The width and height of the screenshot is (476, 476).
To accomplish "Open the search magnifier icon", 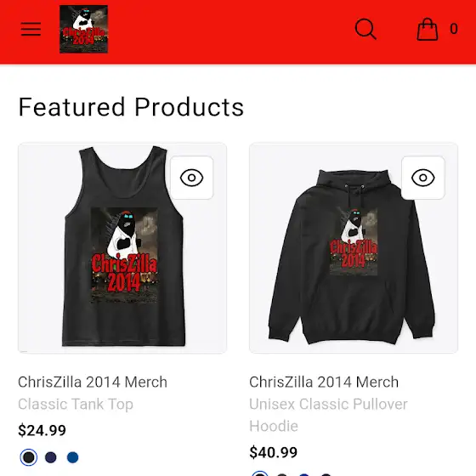I will pyautogui.click(x=365, y=29).
